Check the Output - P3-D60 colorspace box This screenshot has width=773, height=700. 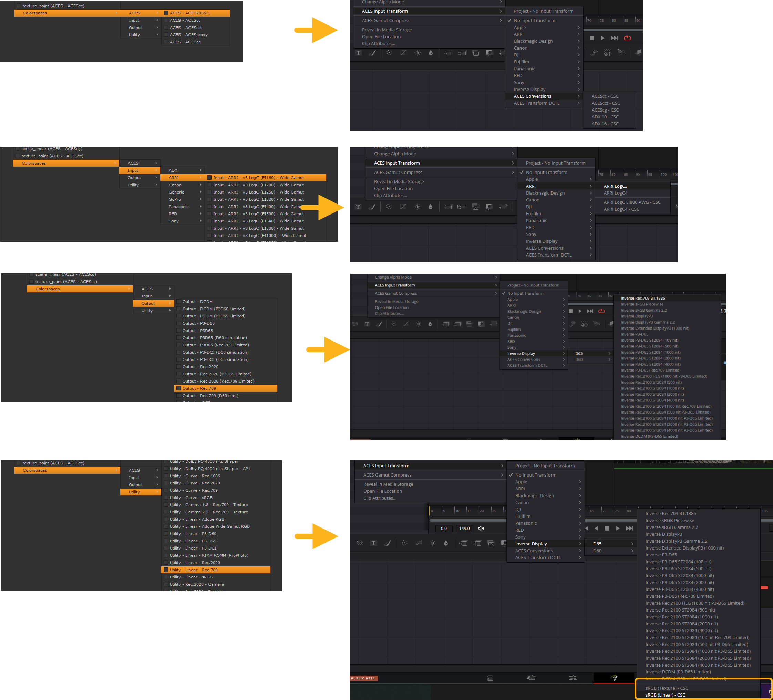point(179,324)
